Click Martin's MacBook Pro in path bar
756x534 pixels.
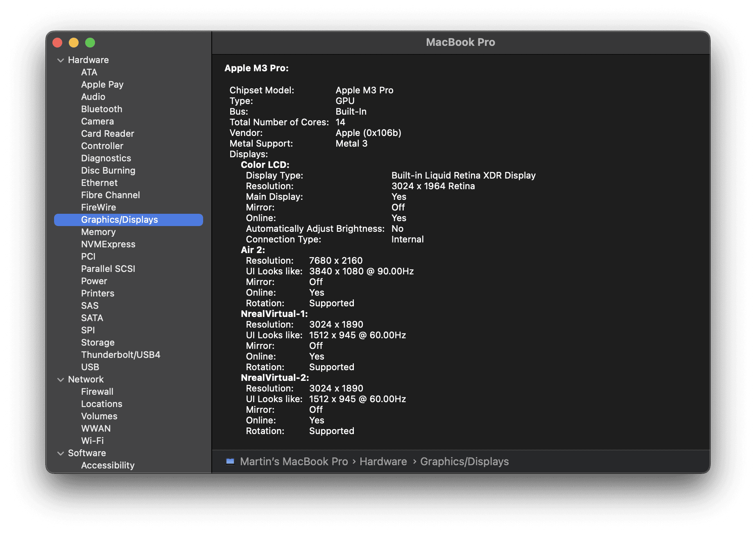294,462
